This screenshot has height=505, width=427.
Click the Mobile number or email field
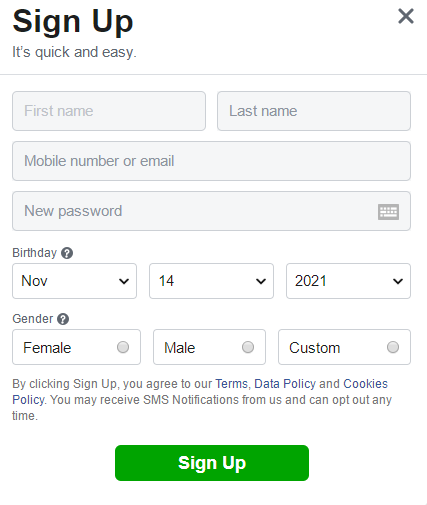click(x=211, y=161)
